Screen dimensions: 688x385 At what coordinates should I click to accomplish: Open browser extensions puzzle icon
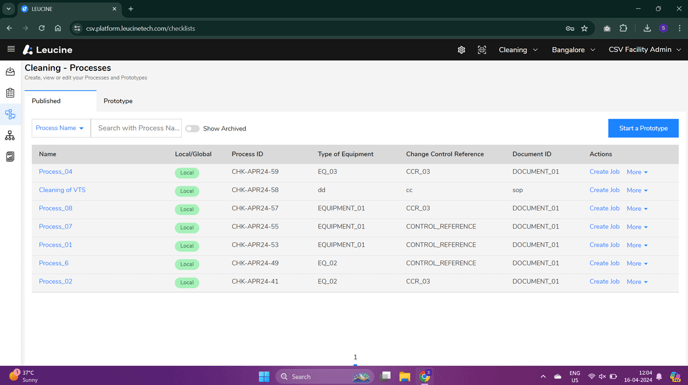tap(624, 29)
